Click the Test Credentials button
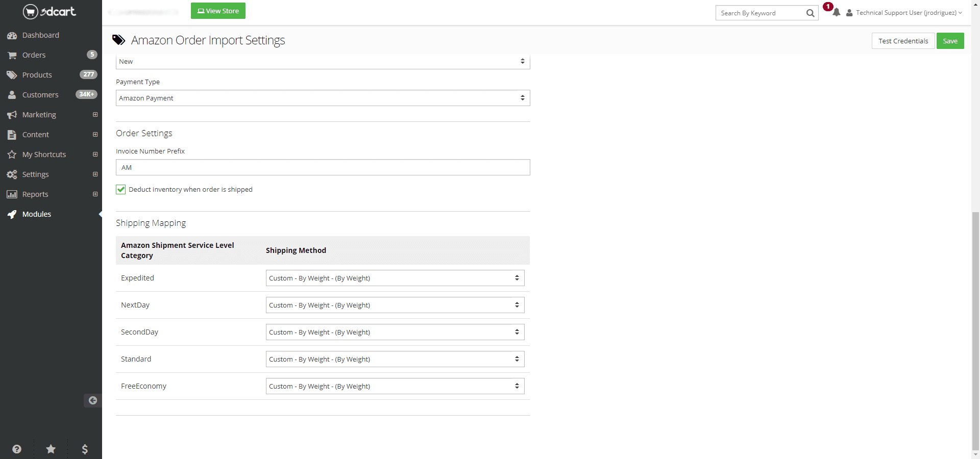Image resolution: width=980 pixels, height=459 pixels. coord(903,41)
